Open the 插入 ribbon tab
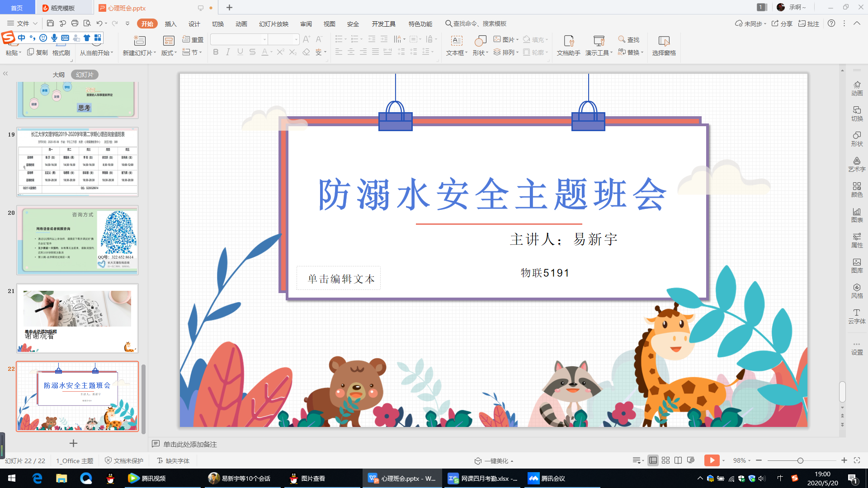This screenshot has height=488, width=868. click(170, 24)
